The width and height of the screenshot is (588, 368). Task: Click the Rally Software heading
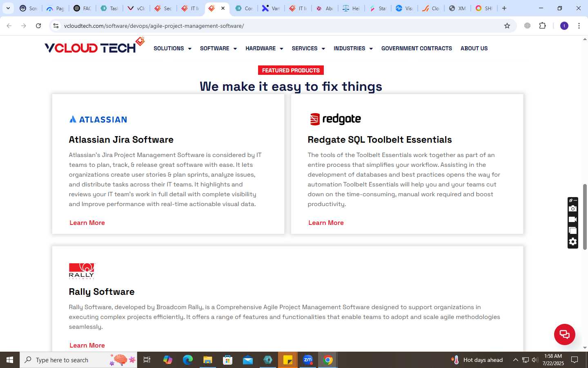click(102, 292)
